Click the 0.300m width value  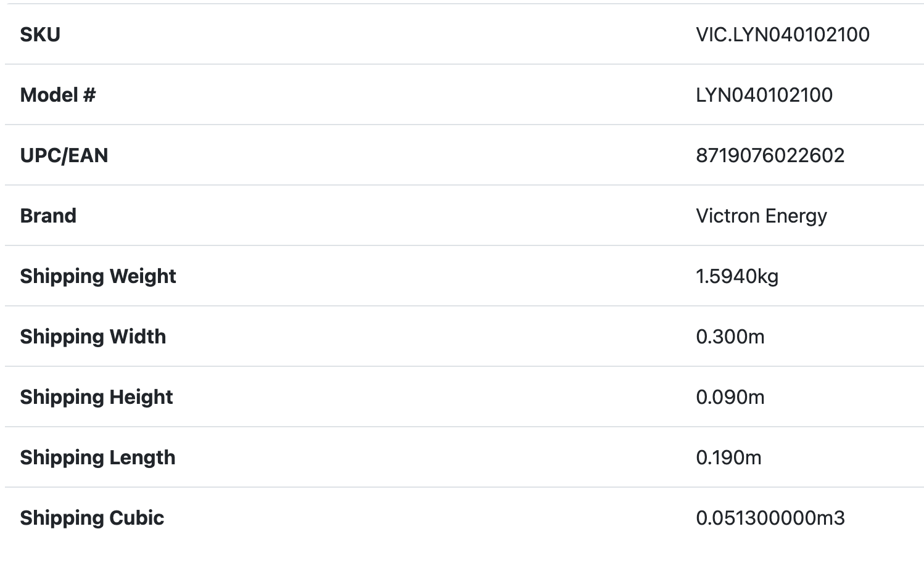coord(730,337)
